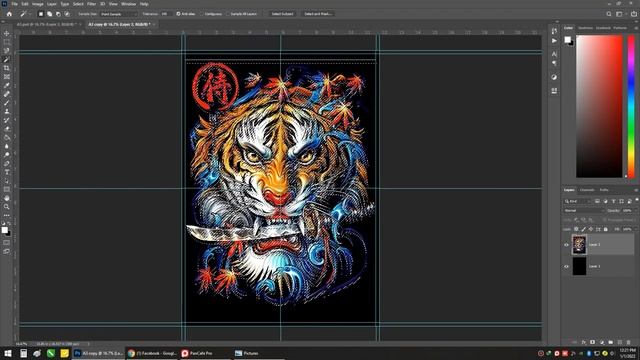
Task: Open the Paragraph panel icon
Action: (x=554, y=63)
